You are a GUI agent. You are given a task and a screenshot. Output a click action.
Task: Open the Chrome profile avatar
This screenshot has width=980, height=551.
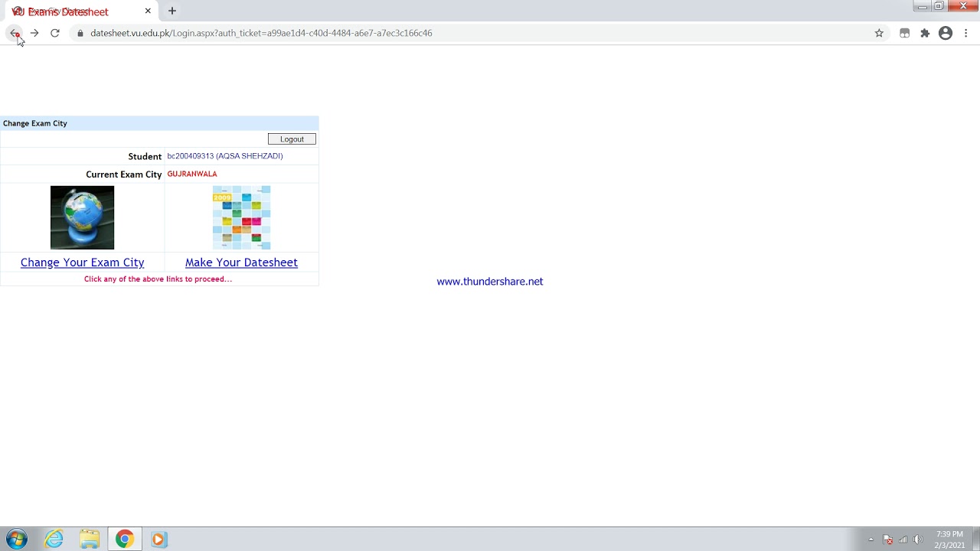click(x=946, y=33)
